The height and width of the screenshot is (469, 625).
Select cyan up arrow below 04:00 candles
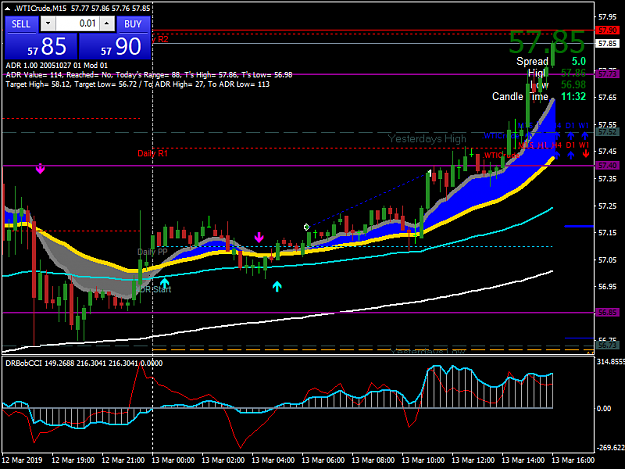point(277,286)
